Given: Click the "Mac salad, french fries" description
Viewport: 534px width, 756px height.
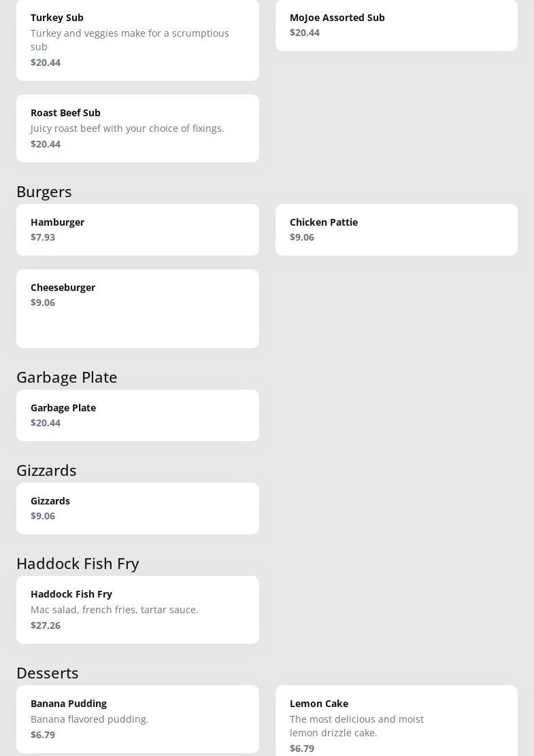Looking at the screenshot, I should (x=114, y=610).
